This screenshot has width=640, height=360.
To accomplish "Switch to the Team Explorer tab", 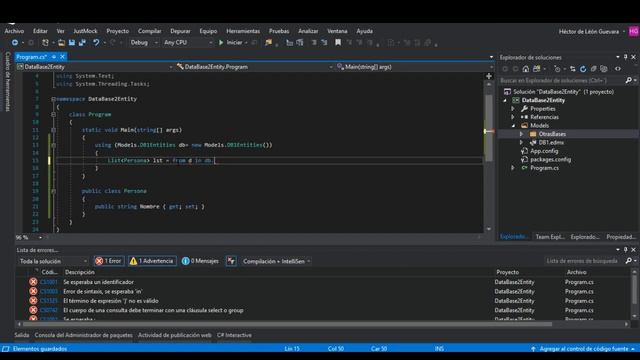I will tap(550, 237).
